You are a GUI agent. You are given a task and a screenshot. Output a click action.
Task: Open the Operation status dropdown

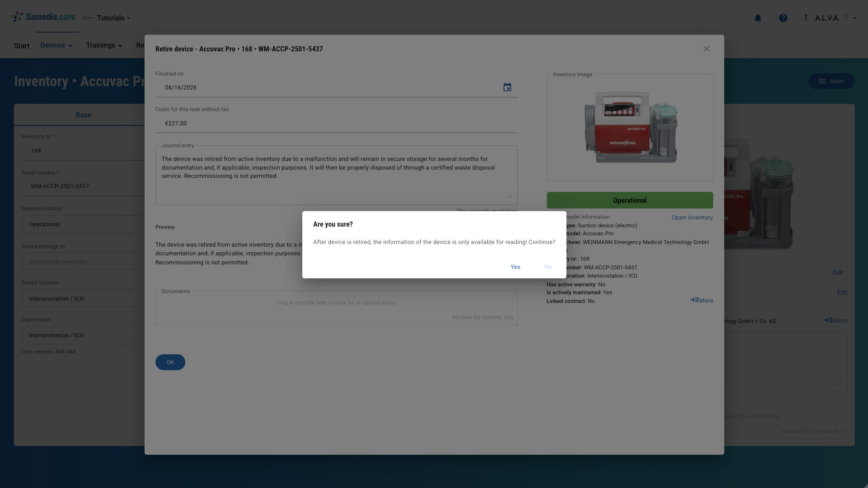pyautogui.click(x=83, y=224)
